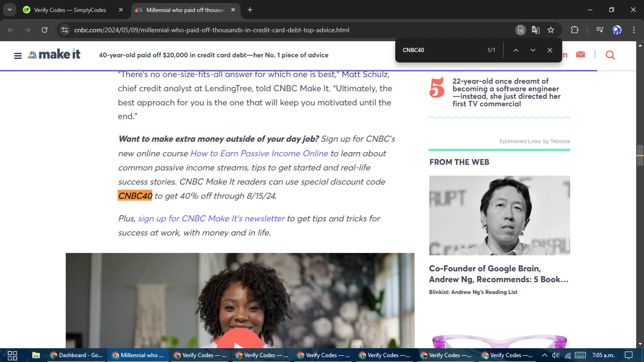Open a new browser tab
This screenshot has width=644, height=362.
coord(250,10)
